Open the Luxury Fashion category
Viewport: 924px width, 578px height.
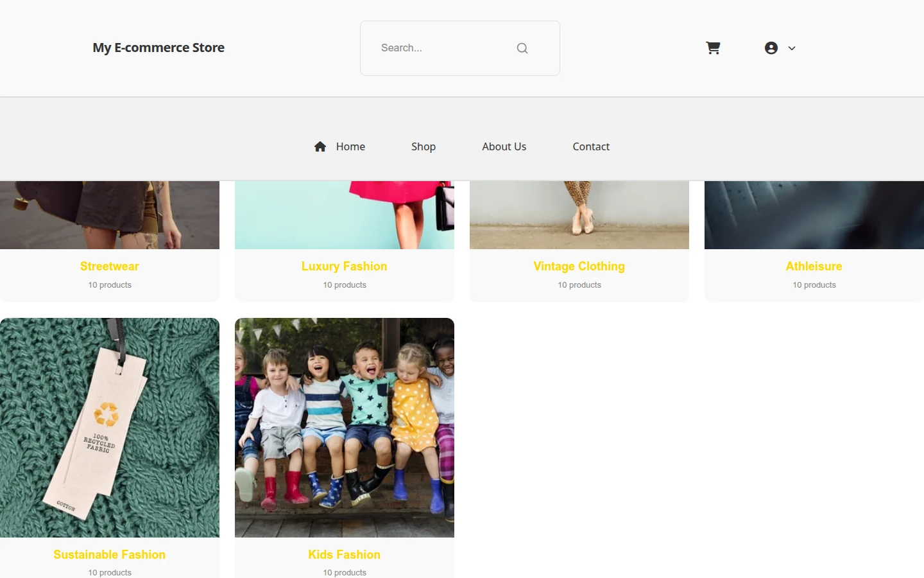[x=345, y=266]
